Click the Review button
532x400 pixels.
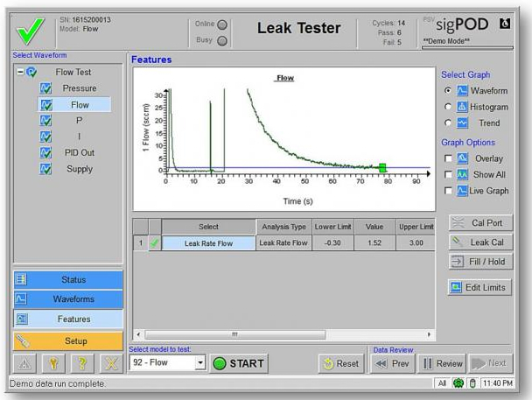click(x=443, y=364)
